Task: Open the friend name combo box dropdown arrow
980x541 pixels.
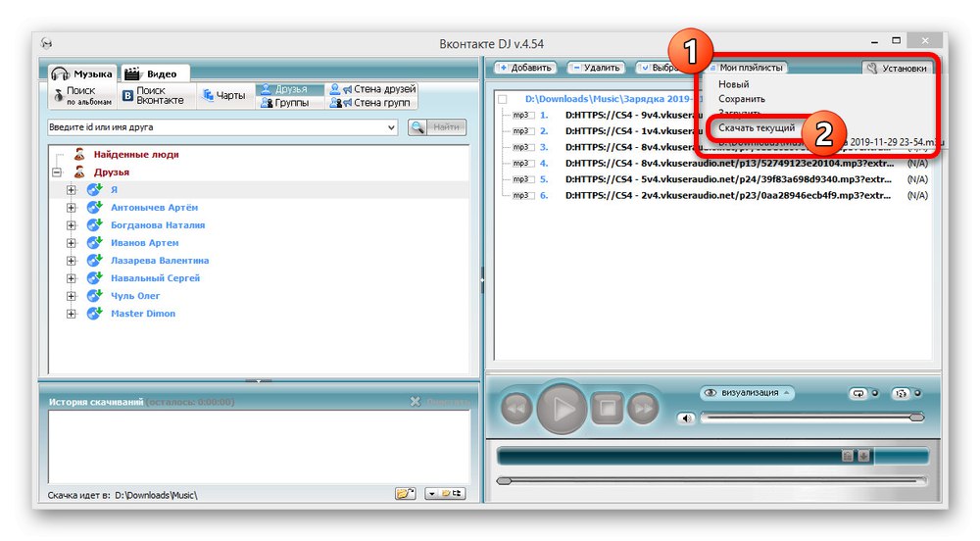Action: click(x=391, y=127)
